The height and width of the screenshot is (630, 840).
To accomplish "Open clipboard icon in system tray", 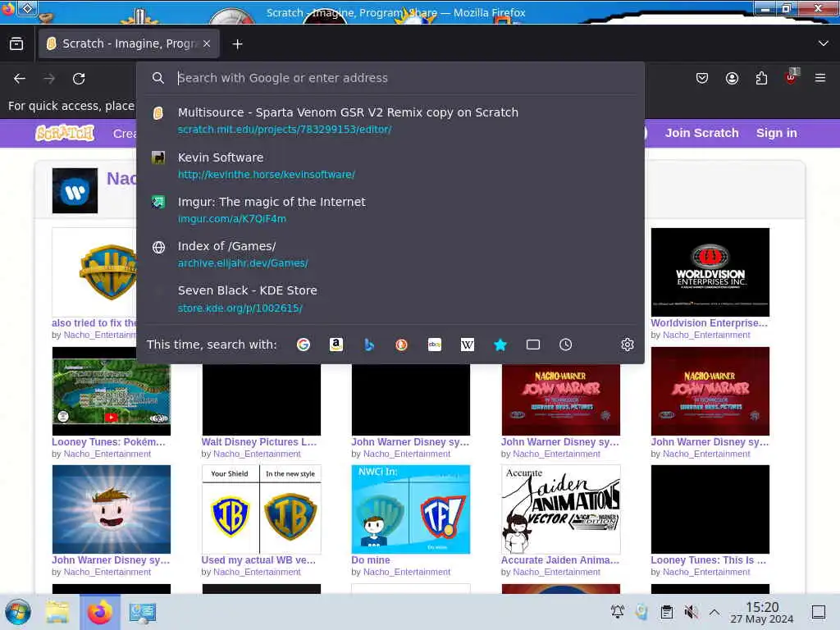I will pos(666,612).
